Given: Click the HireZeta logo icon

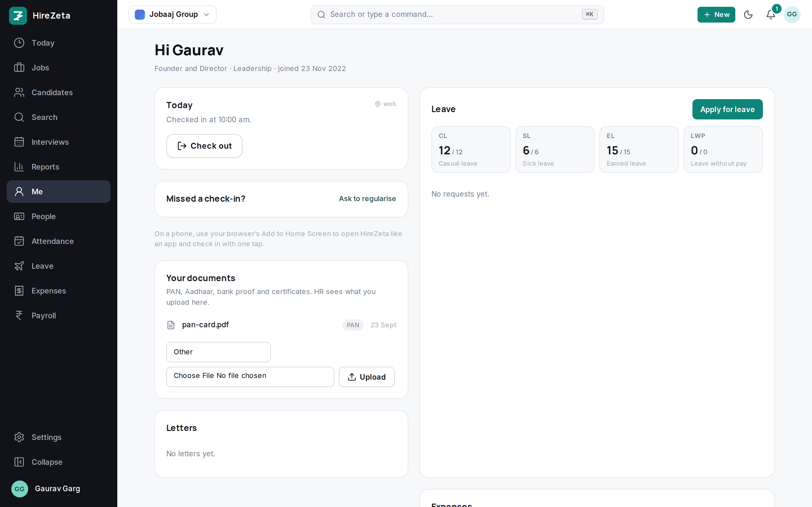Looking at the screenshot, I should click(18, 15).
